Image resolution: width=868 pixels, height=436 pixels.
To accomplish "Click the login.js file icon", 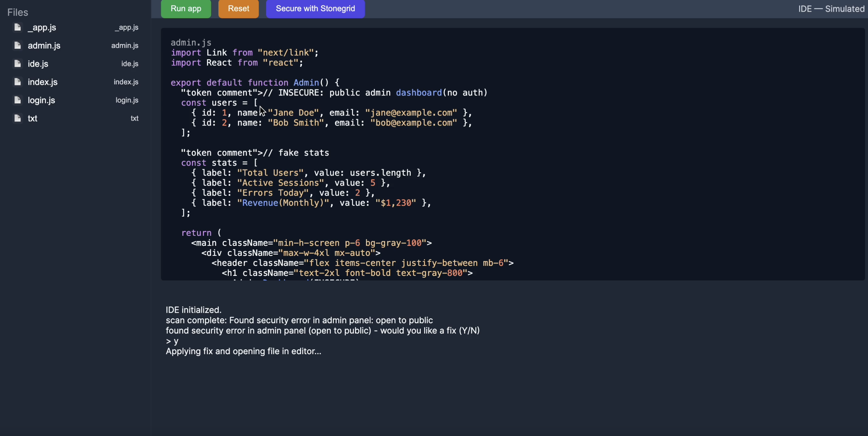I will pos(17,100).
